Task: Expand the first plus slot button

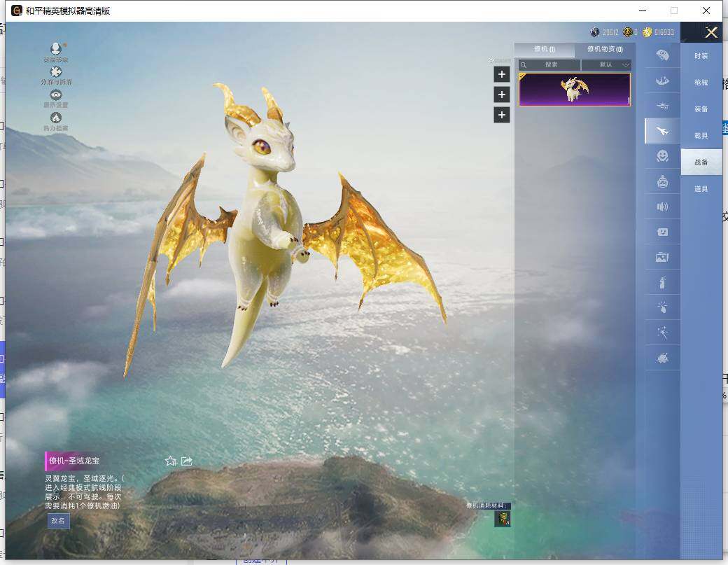Action: (x=501, y=74)
